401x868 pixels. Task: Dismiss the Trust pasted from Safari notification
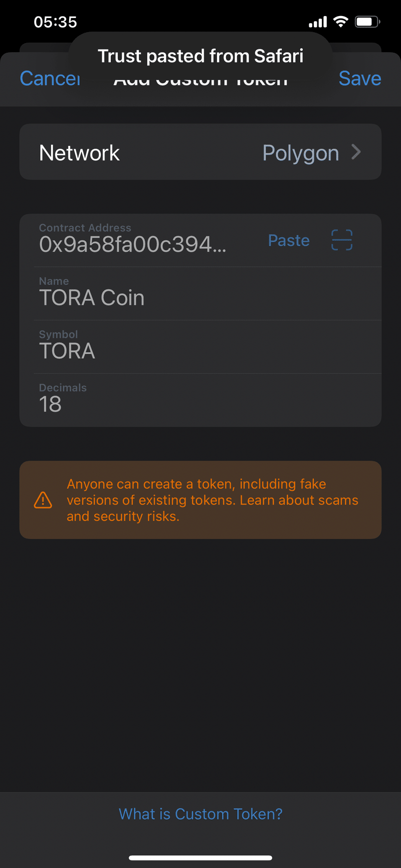200,56
